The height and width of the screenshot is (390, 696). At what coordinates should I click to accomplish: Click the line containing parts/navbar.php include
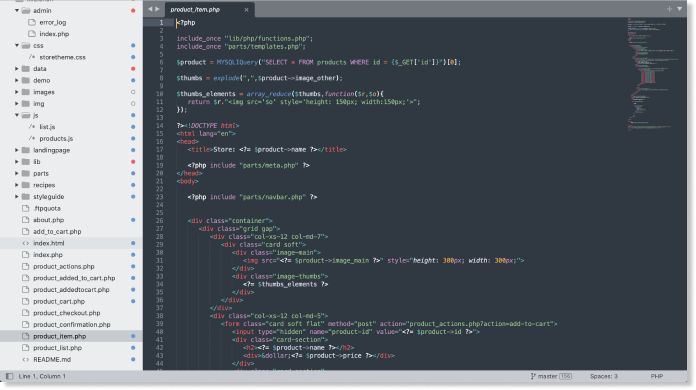252,197
